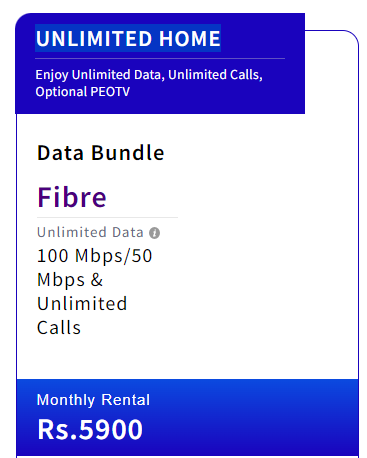Click the Enjoy Unlimited Data subtitle line
Viewport: 367px width, 458px height.
tap(149, 75)
